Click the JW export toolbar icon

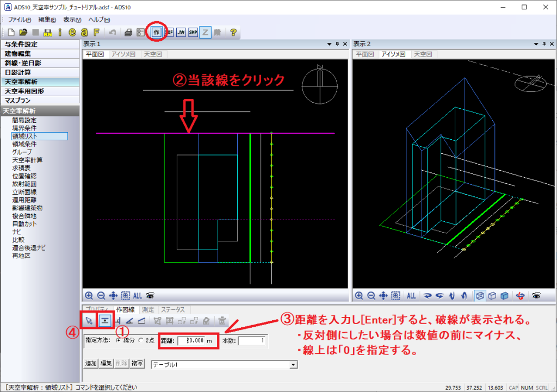(x=181, y=33)
